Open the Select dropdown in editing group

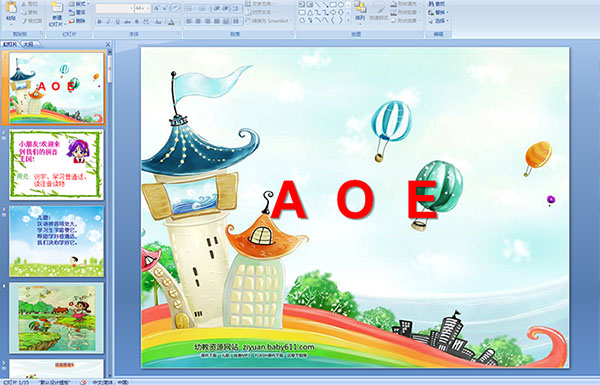point(439,21)
